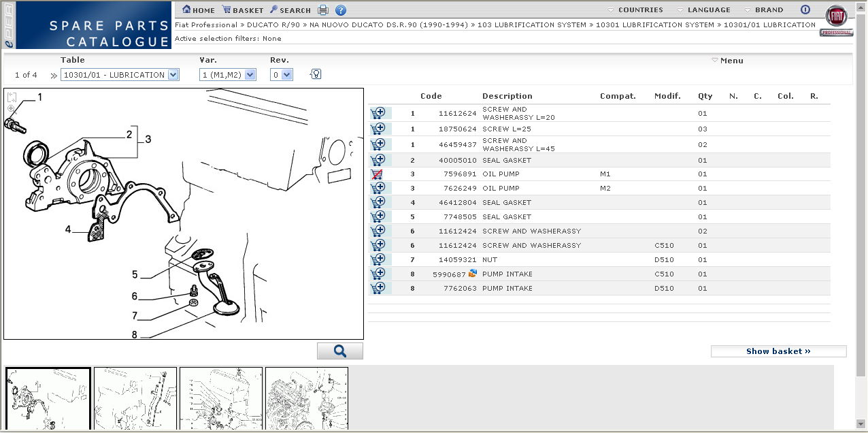
Task: Click the Fiat Professional logo
Action: click(x=837, y=22)
